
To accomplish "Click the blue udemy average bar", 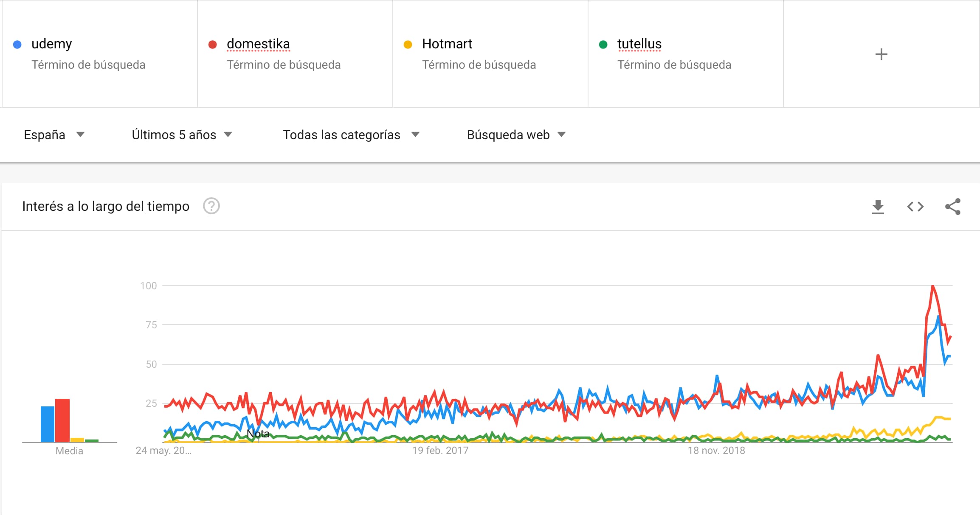I will point(48,424).
